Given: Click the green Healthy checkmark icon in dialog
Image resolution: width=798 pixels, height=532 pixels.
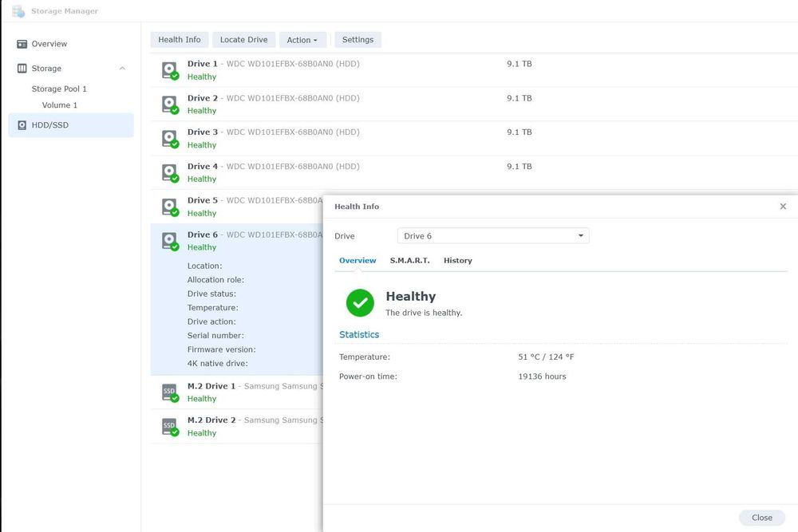Looking at the screenshot, I should coord(360,303).
